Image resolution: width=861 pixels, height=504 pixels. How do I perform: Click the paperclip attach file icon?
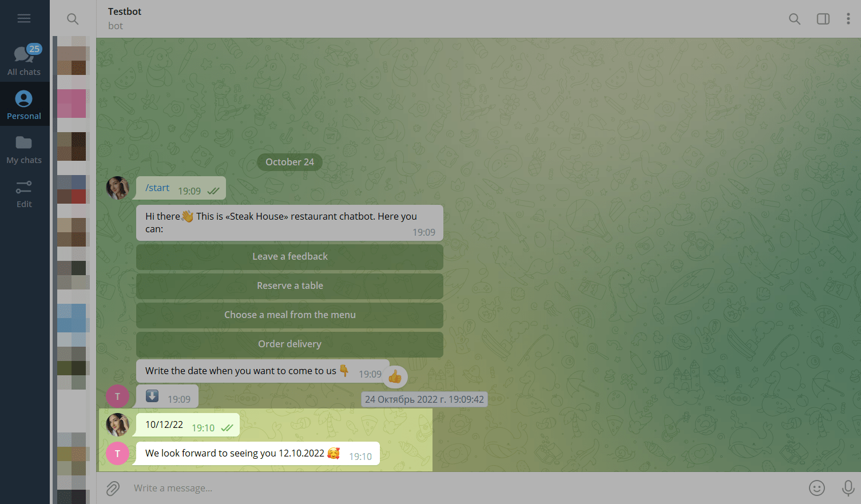pyautogui.click(x=113, y=488)
